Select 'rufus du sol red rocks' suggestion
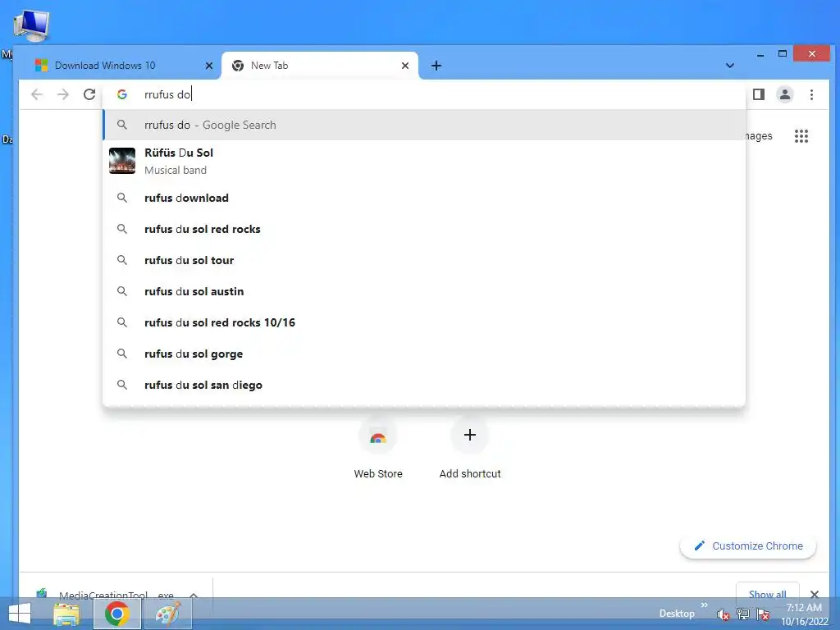Image resolution: width=840 pixels, height=630 pixels. pos(424,230)
